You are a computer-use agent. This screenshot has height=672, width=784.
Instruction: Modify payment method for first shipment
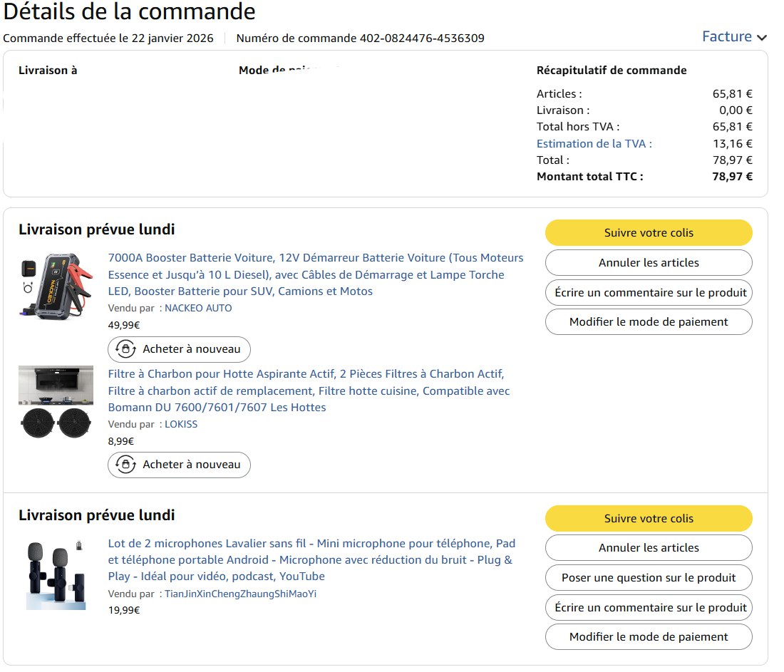[x=649, y=322]
